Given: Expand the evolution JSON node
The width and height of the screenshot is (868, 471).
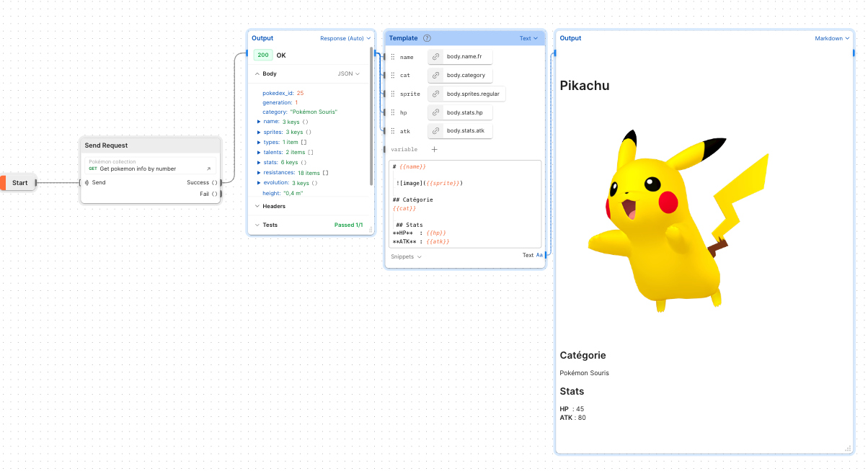Looking at the screenshot, I should click(x=258, y=183).
